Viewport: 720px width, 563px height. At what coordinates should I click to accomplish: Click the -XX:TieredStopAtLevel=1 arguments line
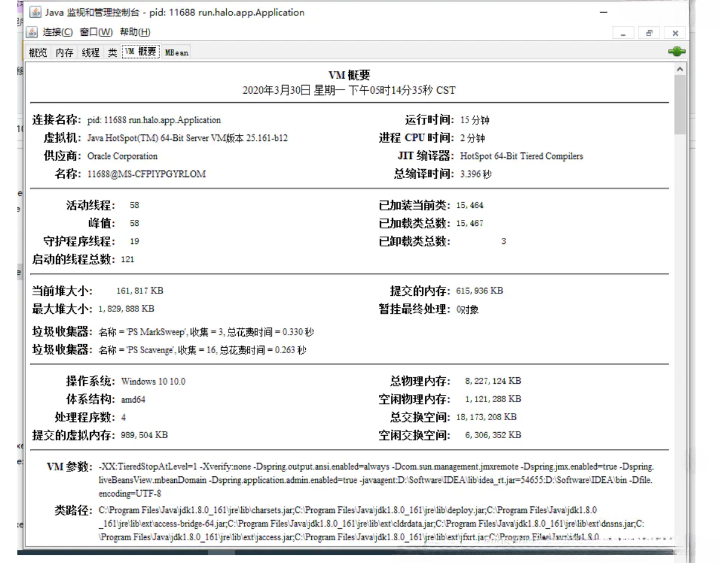click(x=376, y=467)
